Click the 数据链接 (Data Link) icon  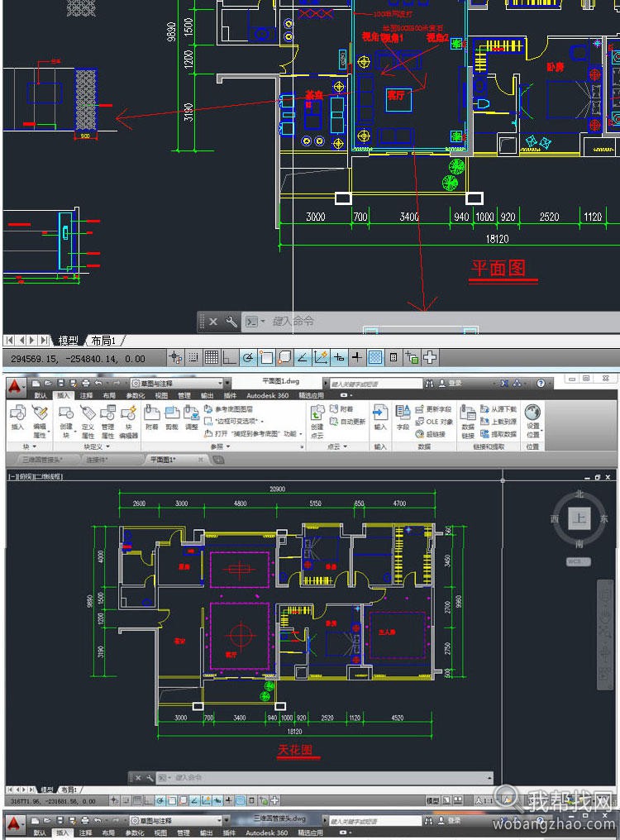pos(468,421)
